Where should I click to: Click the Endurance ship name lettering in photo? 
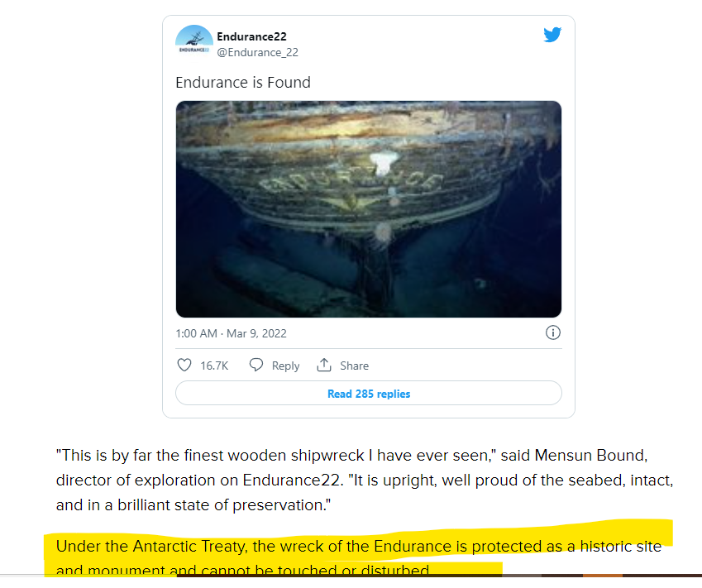click(352, 181)
